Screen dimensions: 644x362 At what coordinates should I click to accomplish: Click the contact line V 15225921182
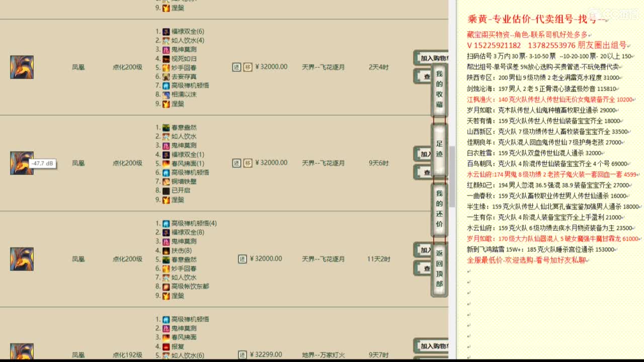[x=547, y=45]
